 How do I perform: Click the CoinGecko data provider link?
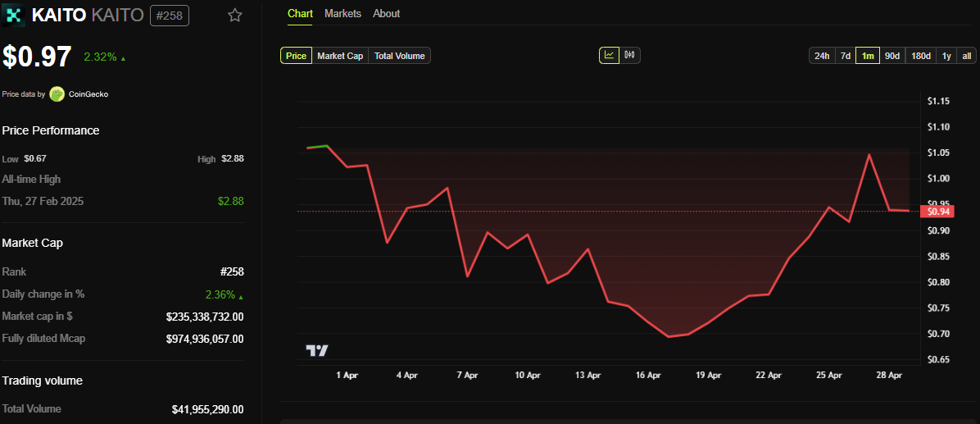point(88,93)
